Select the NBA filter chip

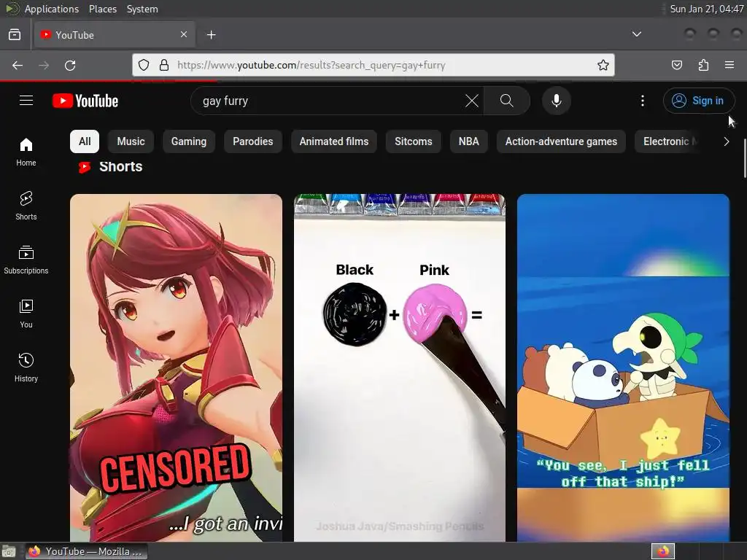pyautogui.click(x=469, y=141)
